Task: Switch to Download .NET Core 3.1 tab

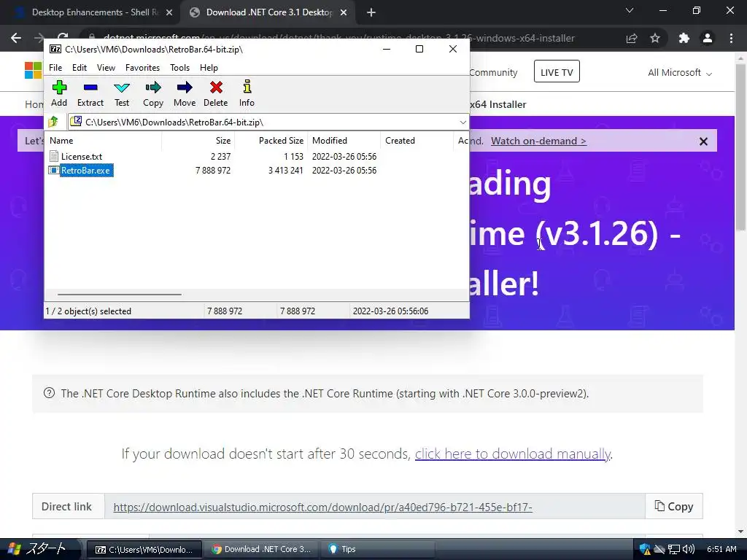Action: [x=267, y=12]
